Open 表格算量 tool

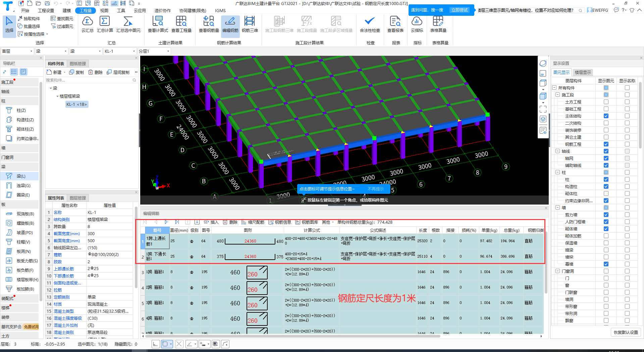[438, 24]
